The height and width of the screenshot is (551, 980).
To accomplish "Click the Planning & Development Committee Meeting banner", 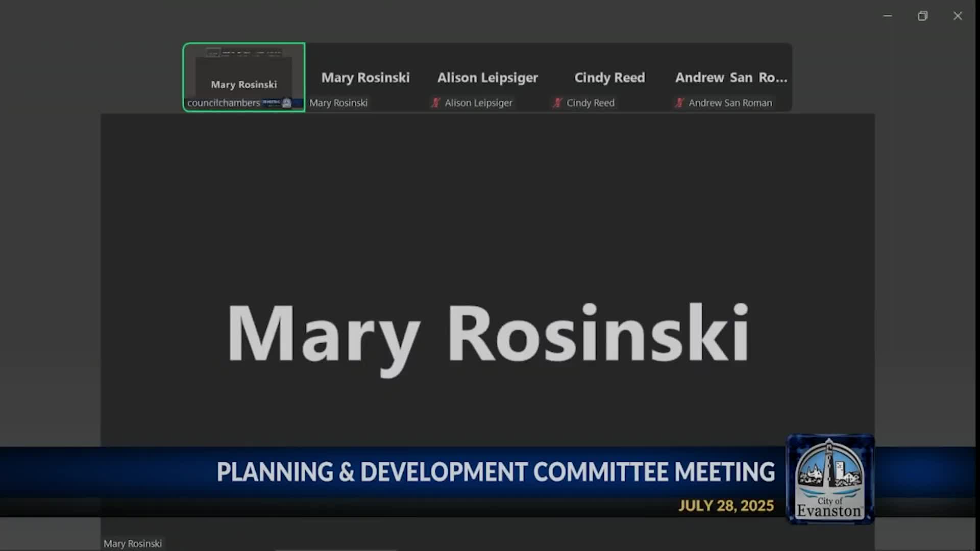I will click(495, 472).
